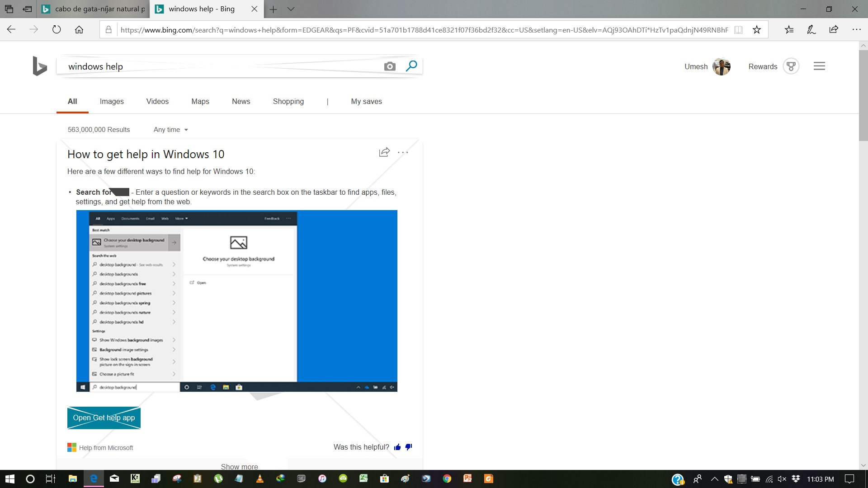Screen dimensions: 868x488
Task: Close the windows help Bing tab
Action: [x=255, y=9]
